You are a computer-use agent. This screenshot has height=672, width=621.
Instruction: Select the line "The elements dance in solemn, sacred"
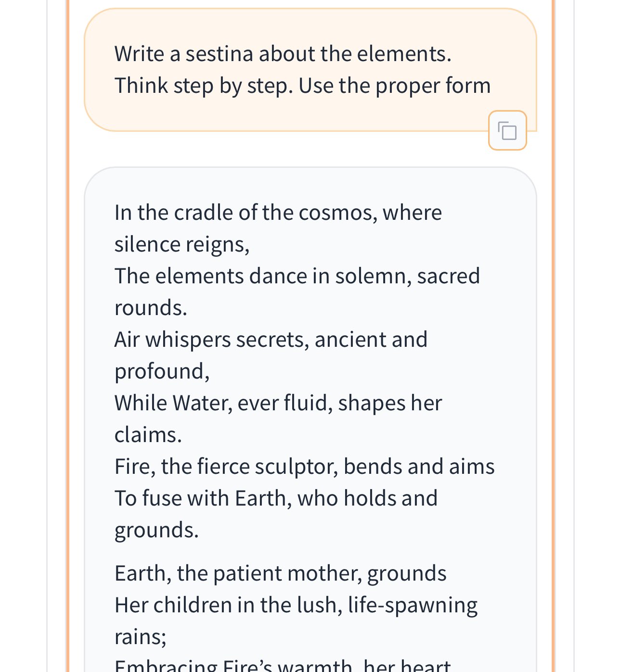pyautogui.click(x=297, y=276)
